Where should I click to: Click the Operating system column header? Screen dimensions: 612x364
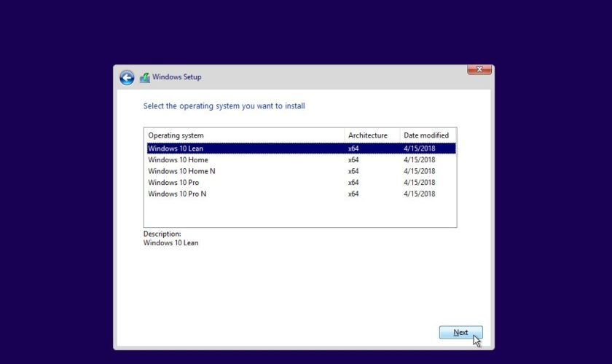pos(244,135)
